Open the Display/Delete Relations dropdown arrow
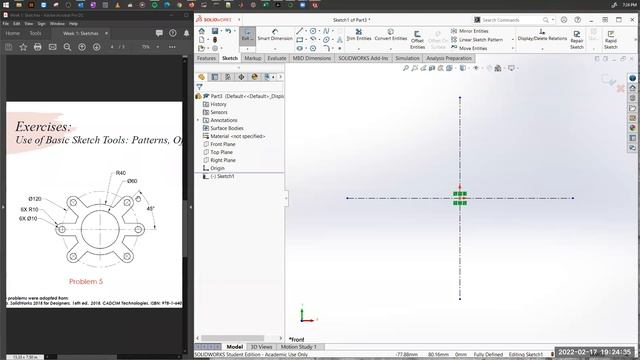This screenshot has height=360, width=640. [542, 49]
